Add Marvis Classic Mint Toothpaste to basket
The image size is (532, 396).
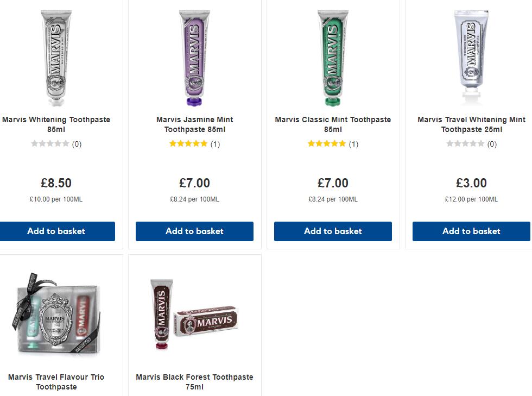333,231
